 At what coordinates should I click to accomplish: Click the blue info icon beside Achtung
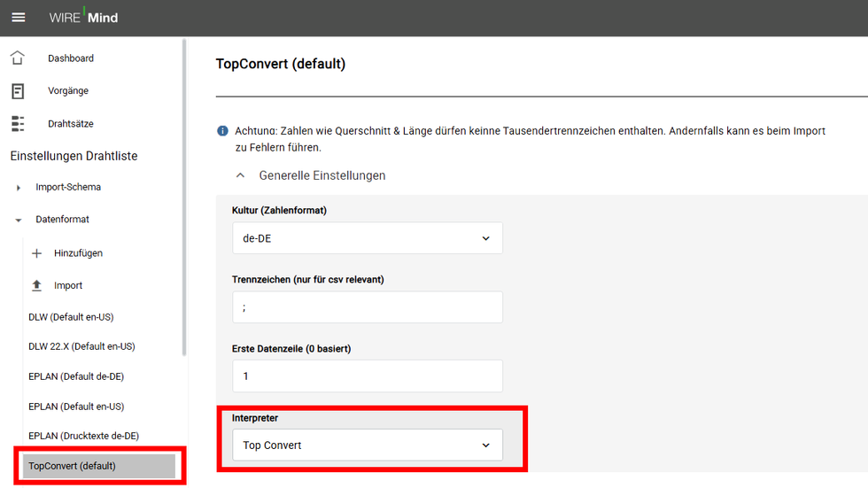[222, 131]
